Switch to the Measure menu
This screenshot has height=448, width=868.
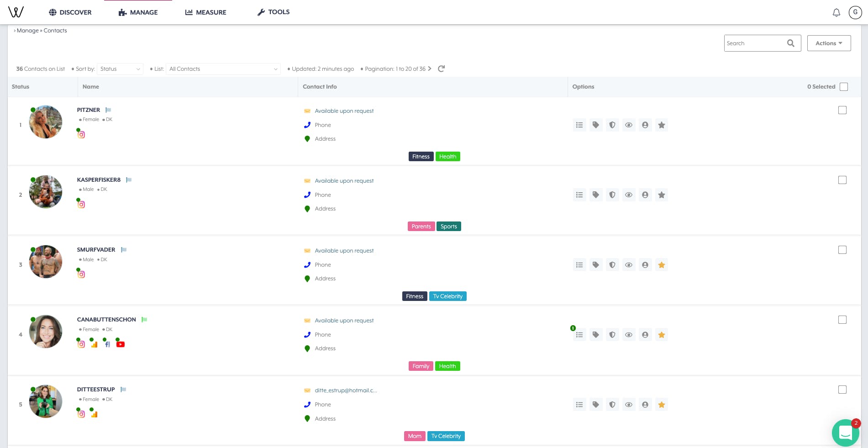coord(206,12)
